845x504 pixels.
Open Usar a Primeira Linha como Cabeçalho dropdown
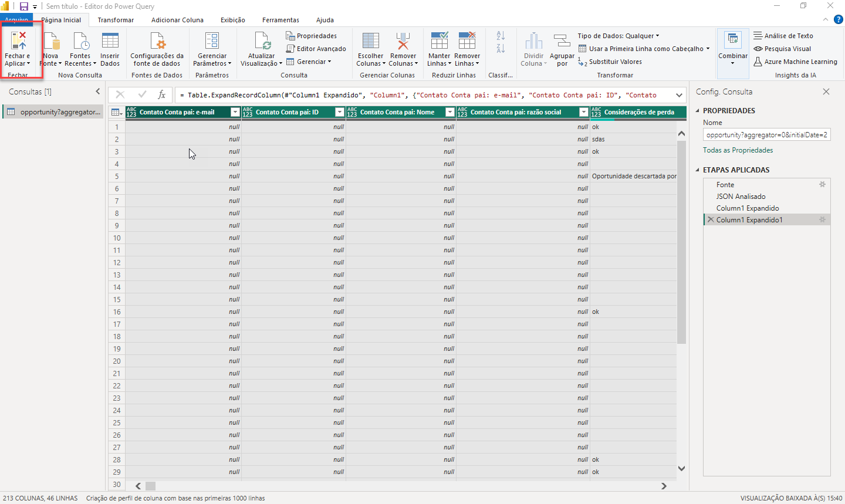(x=644, y=49)
